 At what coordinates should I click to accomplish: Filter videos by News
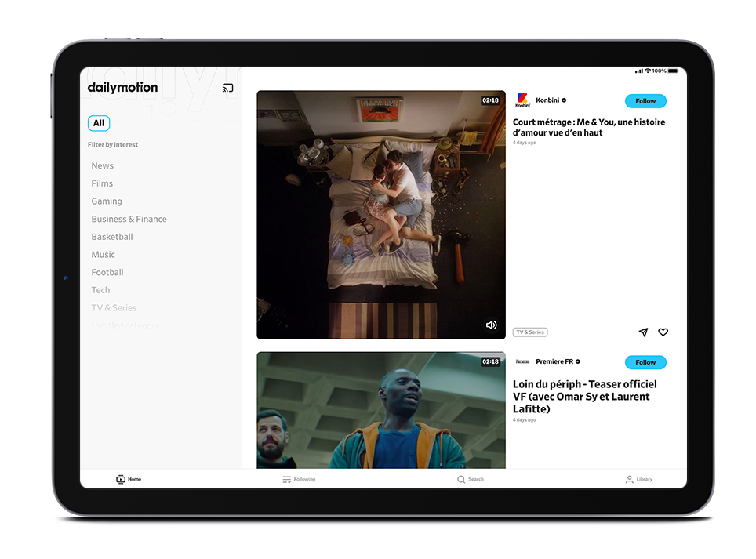coord(102,165)
